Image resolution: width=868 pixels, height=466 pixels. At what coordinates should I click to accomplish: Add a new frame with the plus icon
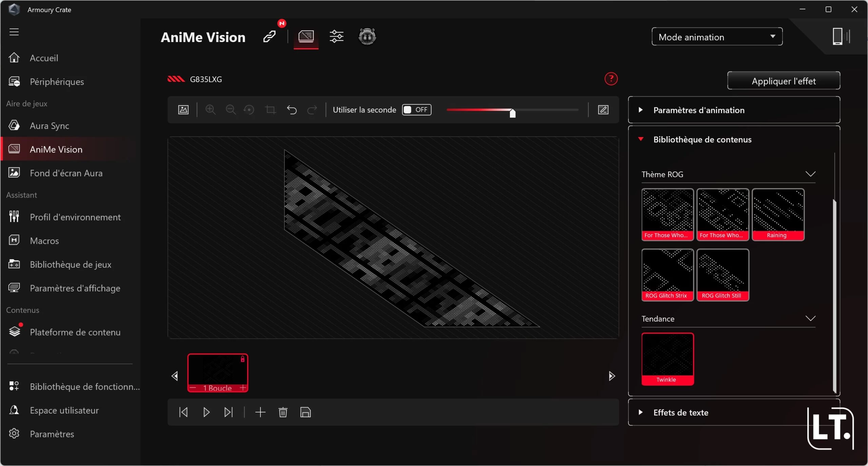(260, 412)
